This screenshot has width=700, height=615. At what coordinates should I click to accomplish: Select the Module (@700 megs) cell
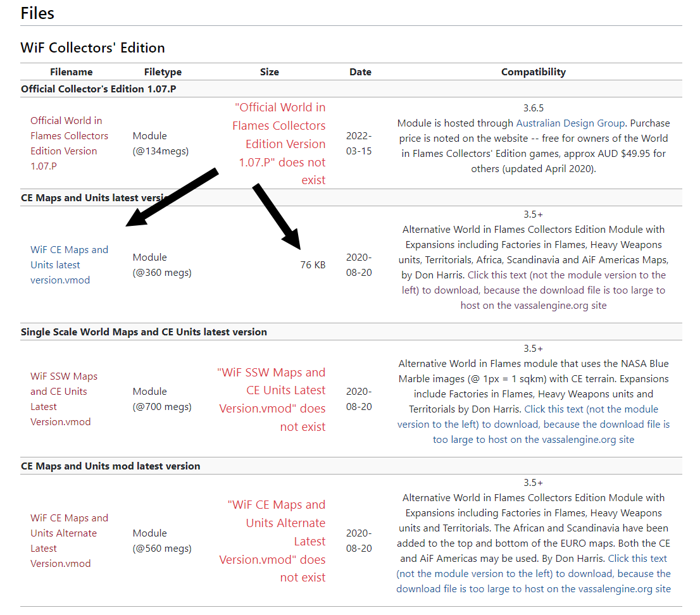(162, 399)
